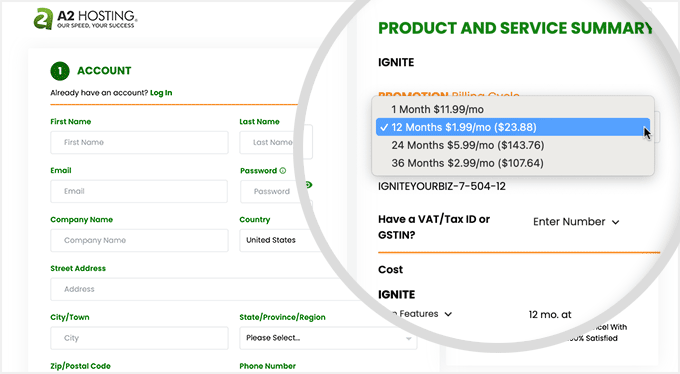The image size is (680, 374).
Task: Click the City input field
Action: [139, 338]
